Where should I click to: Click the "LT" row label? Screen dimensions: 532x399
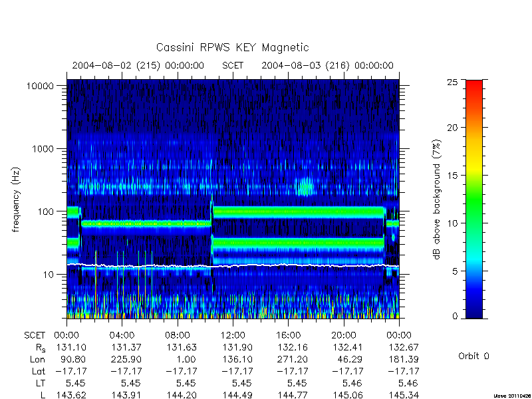coord(41,384)
